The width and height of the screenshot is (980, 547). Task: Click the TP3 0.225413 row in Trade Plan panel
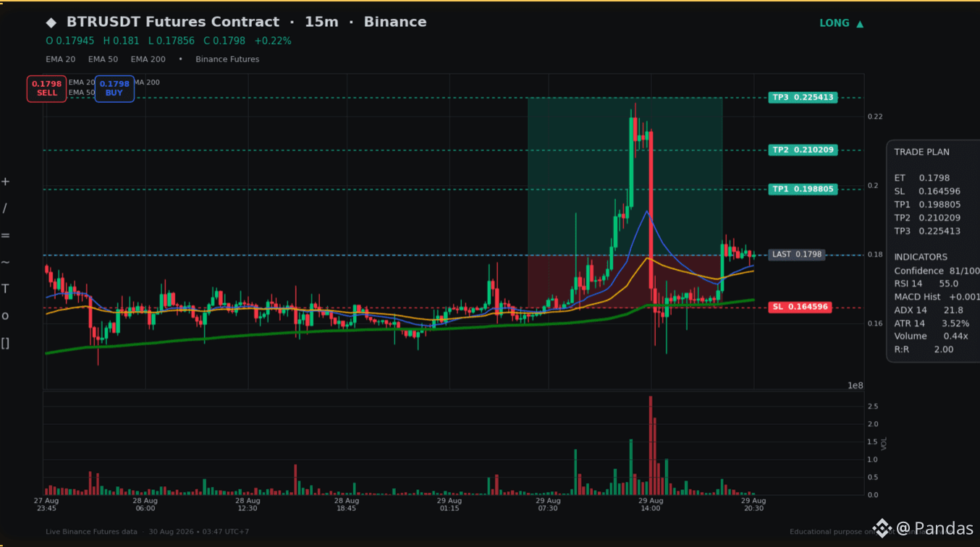[927, 232]
